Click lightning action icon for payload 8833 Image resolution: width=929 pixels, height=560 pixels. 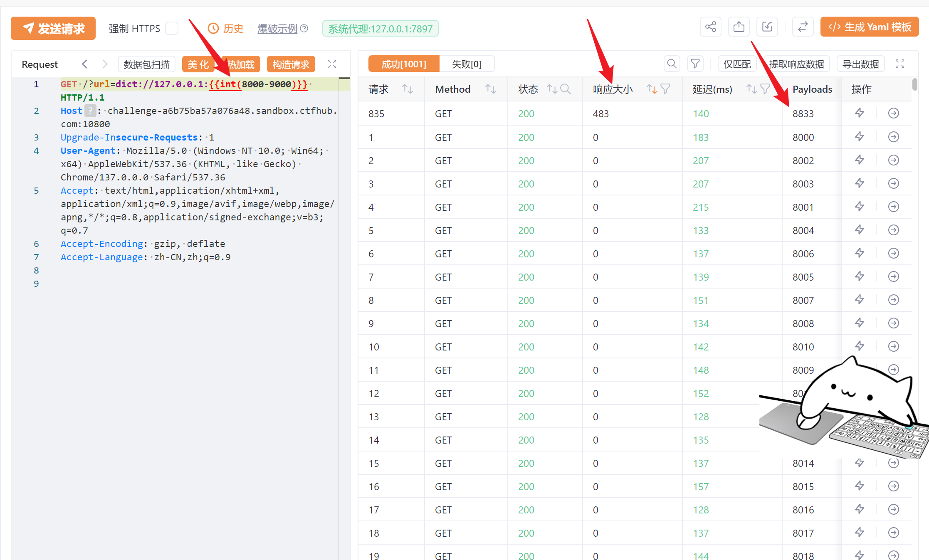[860, 113]
